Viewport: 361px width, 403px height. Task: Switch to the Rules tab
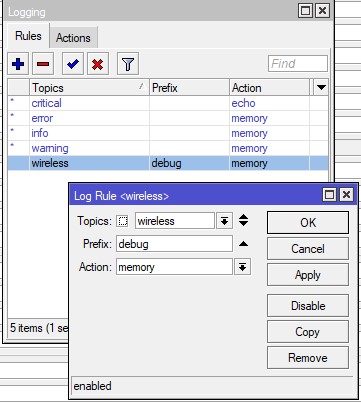click(x=28, y=36)
